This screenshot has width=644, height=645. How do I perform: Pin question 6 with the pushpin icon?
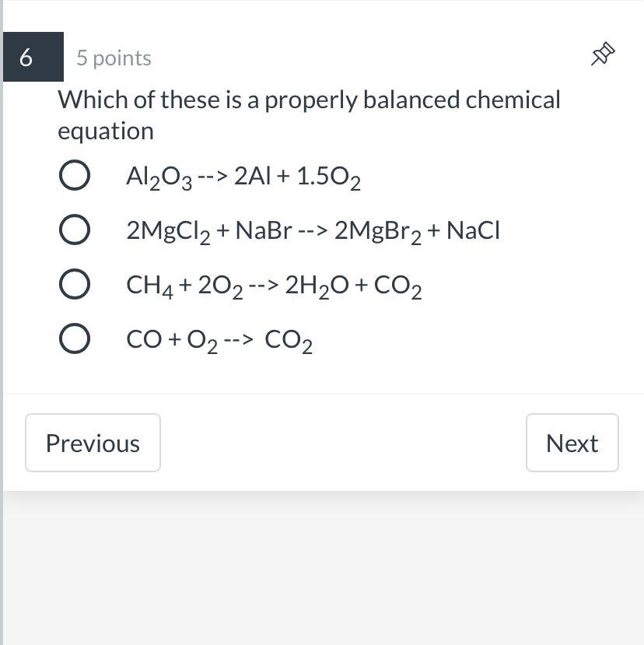click(603, 54)
